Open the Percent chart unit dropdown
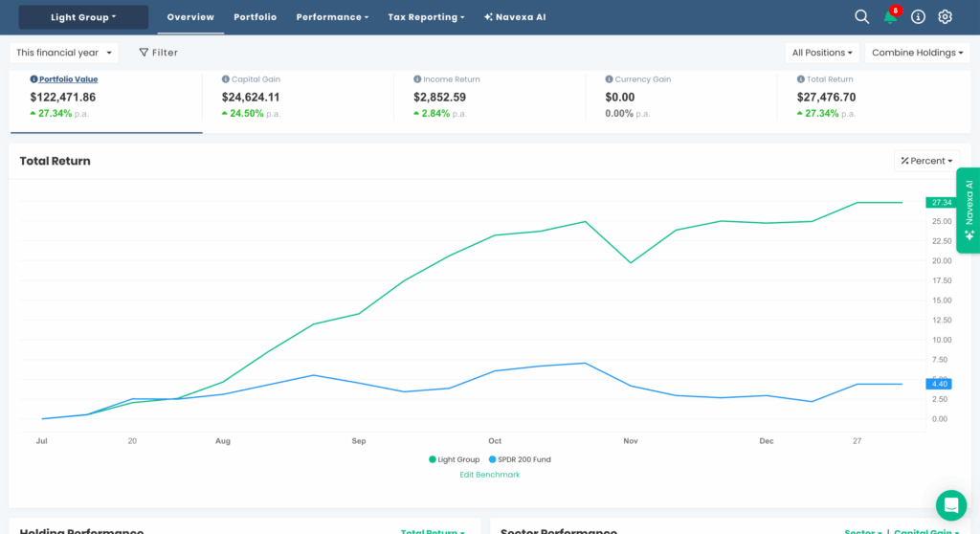This screenshot has width=980, height=534. [x=926, y=161]
